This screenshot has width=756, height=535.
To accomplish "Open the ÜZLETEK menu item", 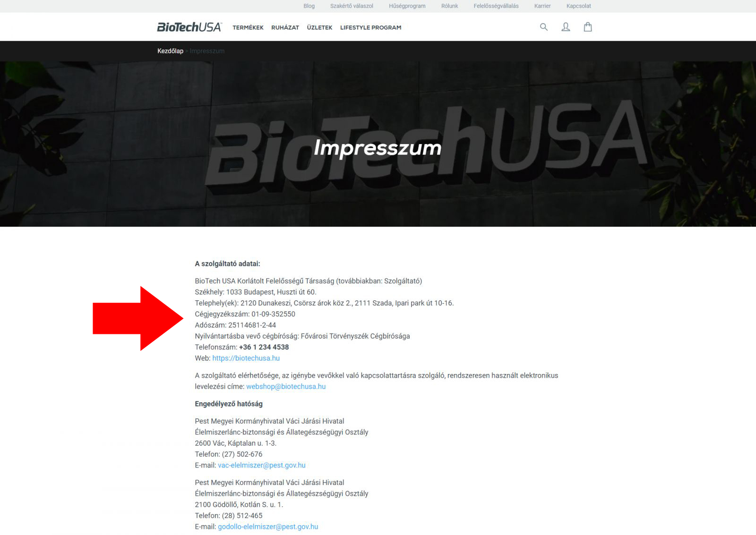I will pyautogui.click(x=319, y=27).
